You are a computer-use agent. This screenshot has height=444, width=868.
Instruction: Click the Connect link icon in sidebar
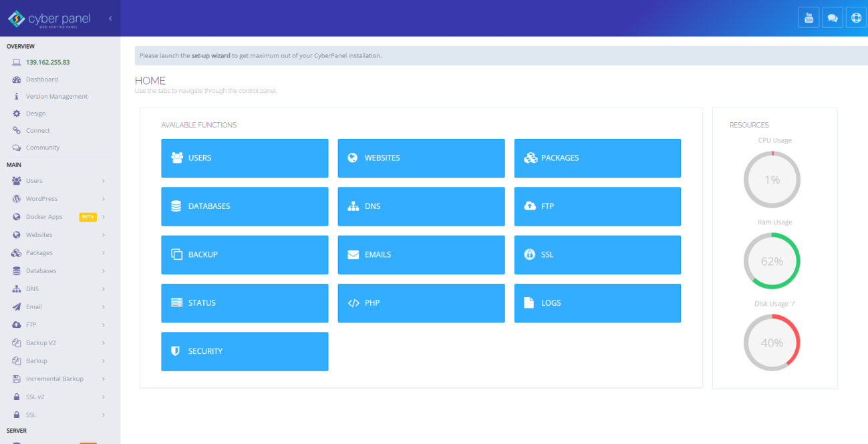(17, 130)
